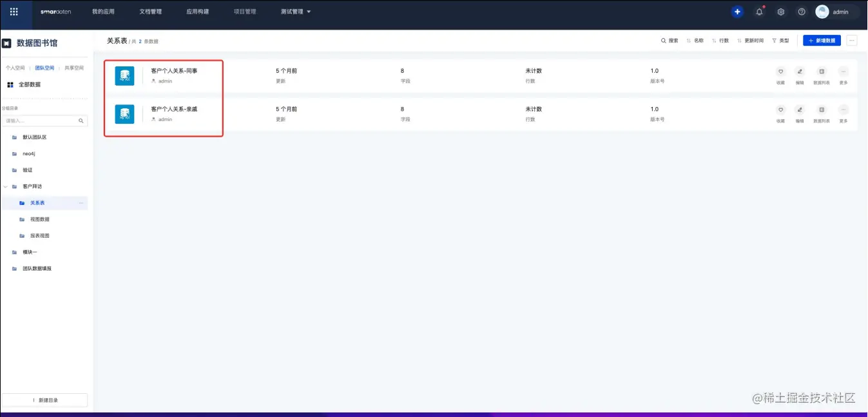Open the 类型 filter
The height and width of the screenshot is (417, 868).
(780, 41)
